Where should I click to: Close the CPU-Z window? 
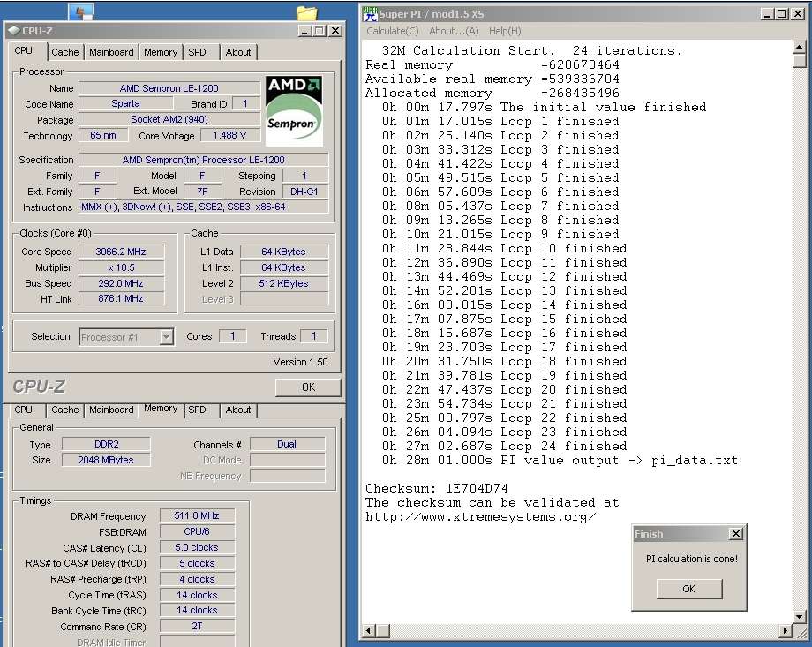(x=335, y=31)
